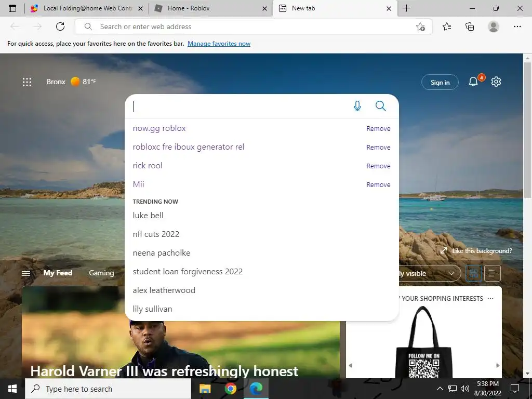
Task: Switch feed to list layout icon
Action: 493,273
